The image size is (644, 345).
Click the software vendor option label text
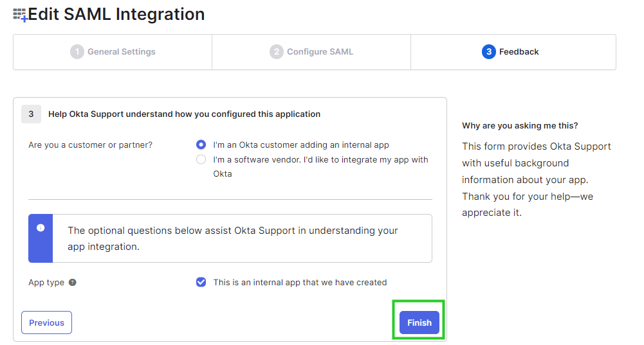point(320,166)
